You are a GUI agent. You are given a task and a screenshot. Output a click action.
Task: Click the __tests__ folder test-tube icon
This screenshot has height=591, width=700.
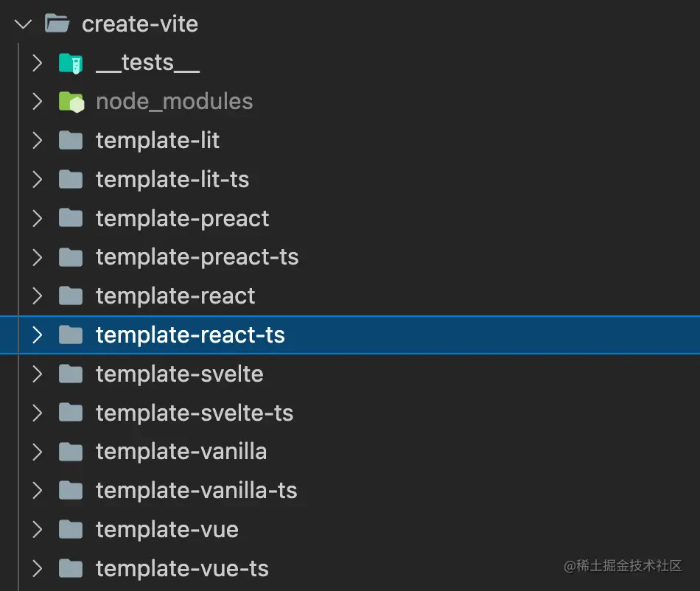[x=71, y=63]
